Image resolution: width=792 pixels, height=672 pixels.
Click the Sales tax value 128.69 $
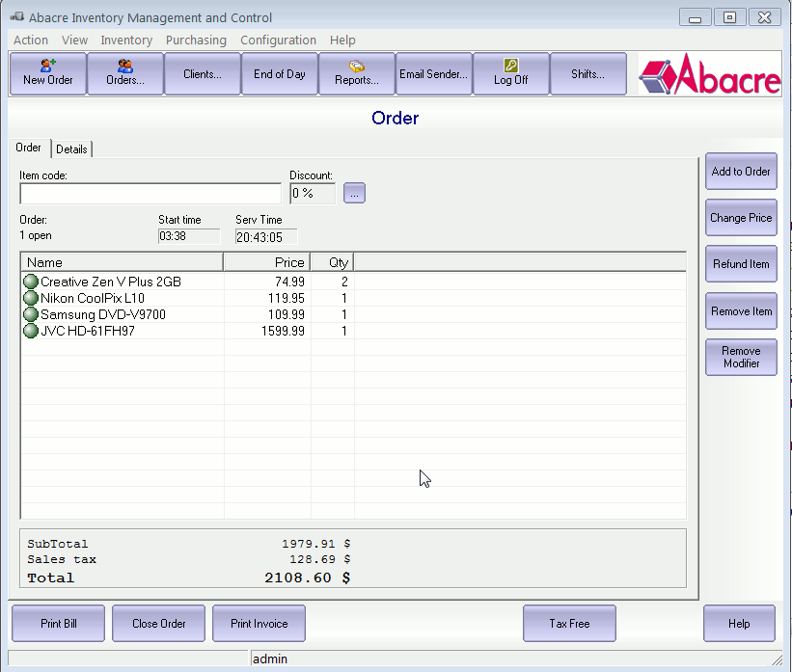coord(319,559)
